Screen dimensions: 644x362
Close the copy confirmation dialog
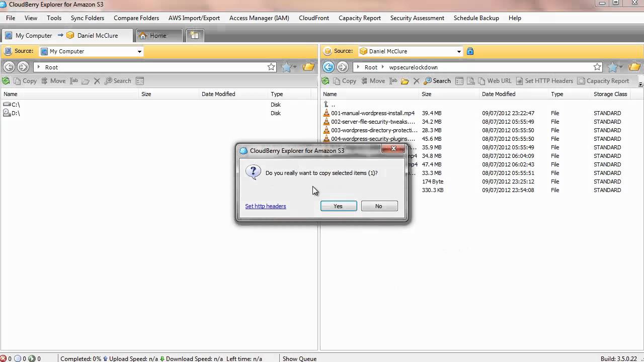[x=393, y=148]
